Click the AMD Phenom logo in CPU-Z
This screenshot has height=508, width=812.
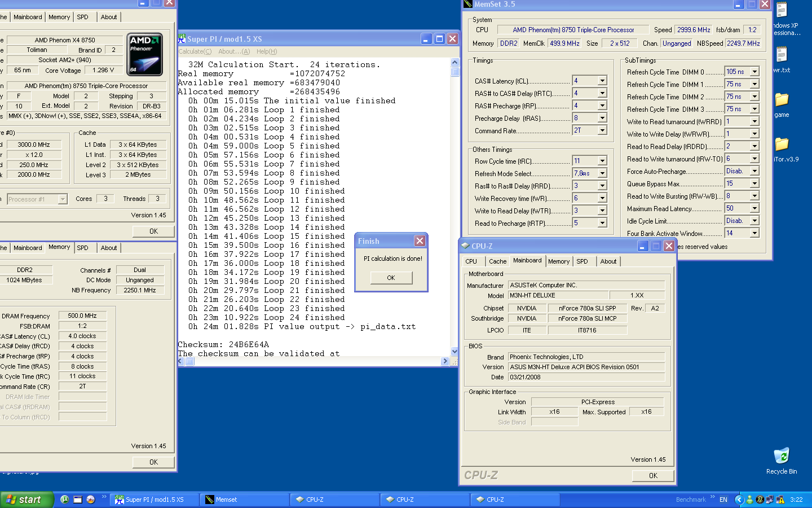pyautogui.click(x=145, y=54)
